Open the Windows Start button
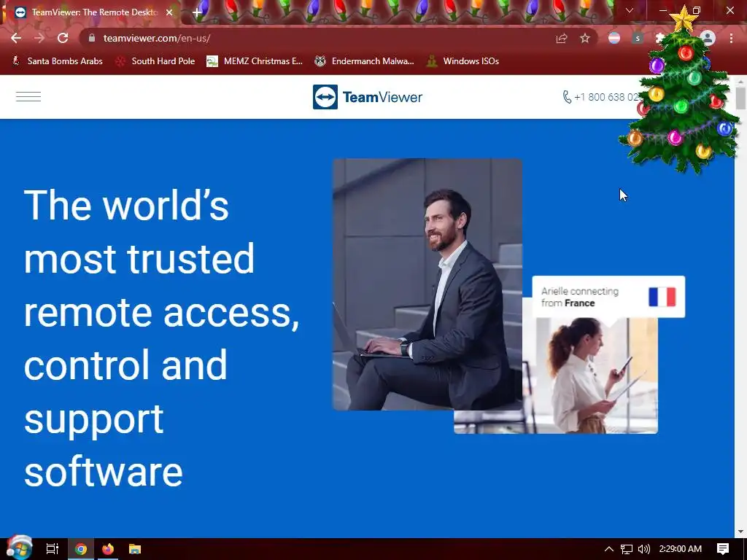Image resolution: width=747 pixels, height=560 pixels. 19,548
